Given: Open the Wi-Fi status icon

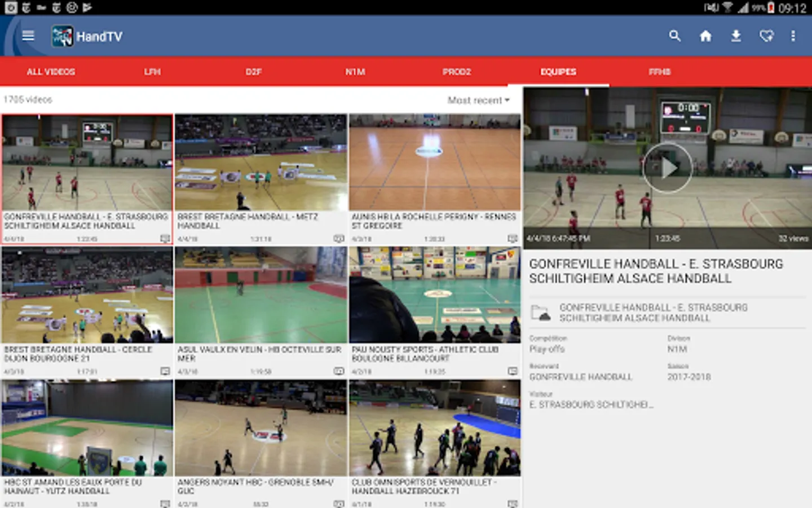Looking at the screenshot, I should 727,7.
